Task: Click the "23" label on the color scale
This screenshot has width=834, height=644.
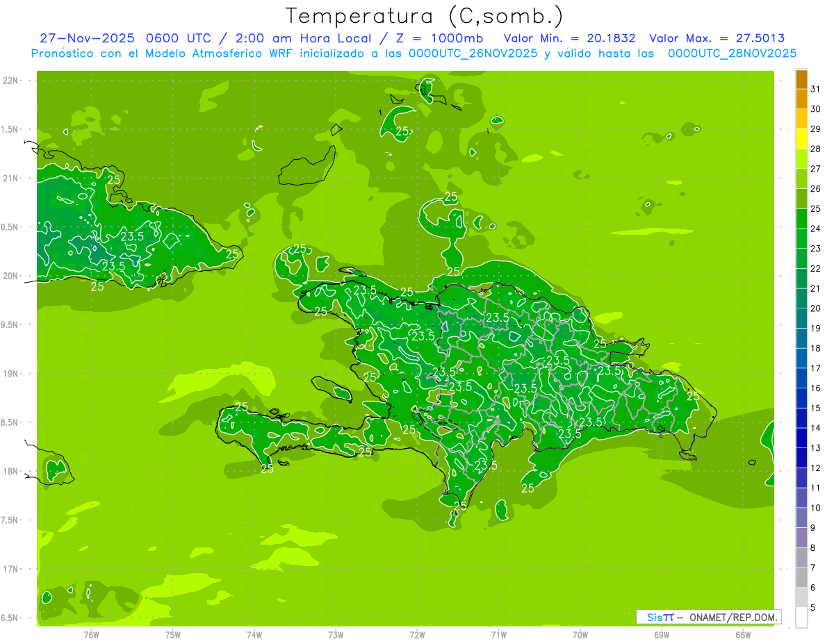Action: click(816, 249)
